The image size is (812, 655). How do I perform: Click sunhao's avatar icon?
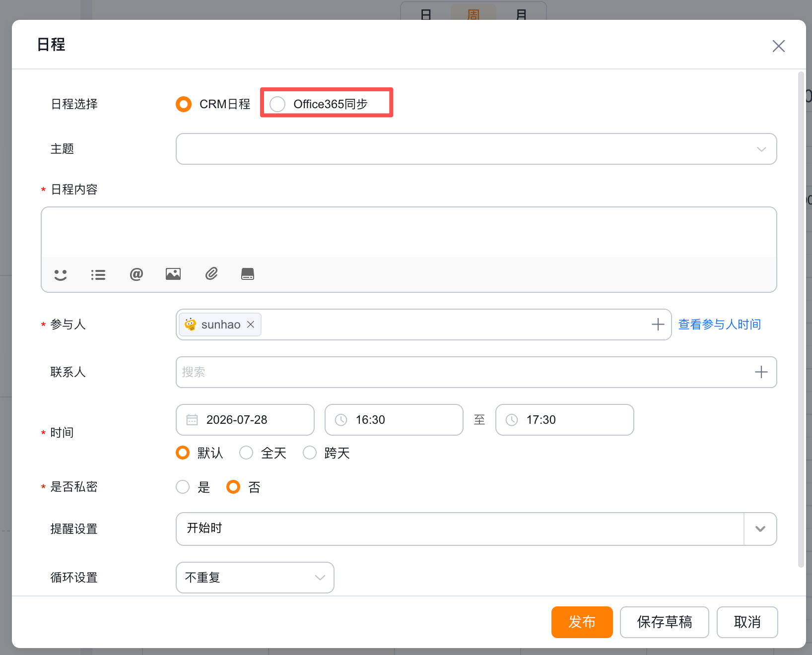tap(190, 325)
